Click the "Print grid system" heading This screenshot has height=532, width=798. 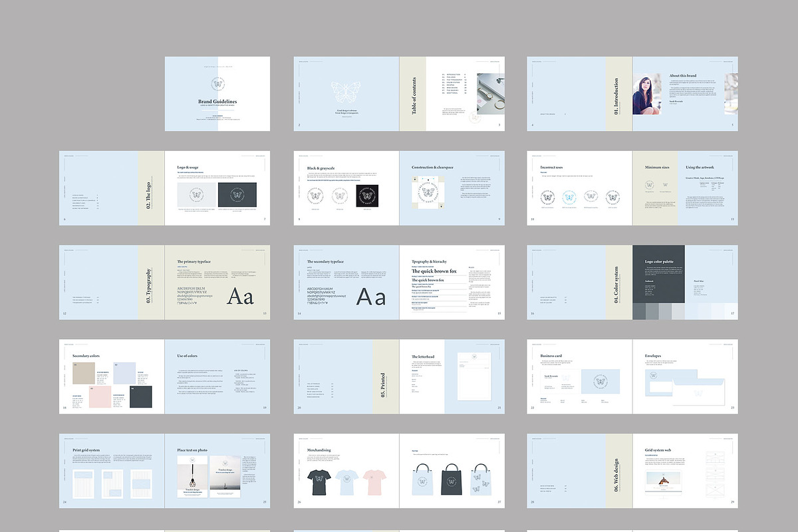click(86, 450)
